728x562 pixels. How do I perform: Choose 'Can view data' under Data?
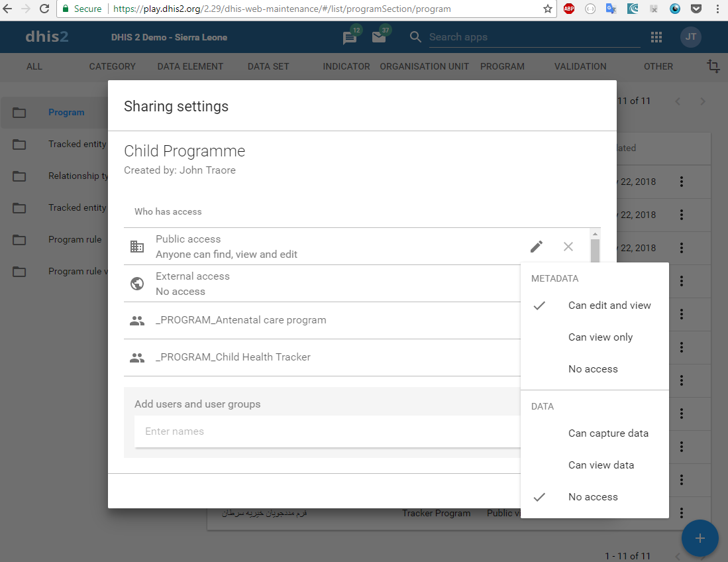[601, 465]
